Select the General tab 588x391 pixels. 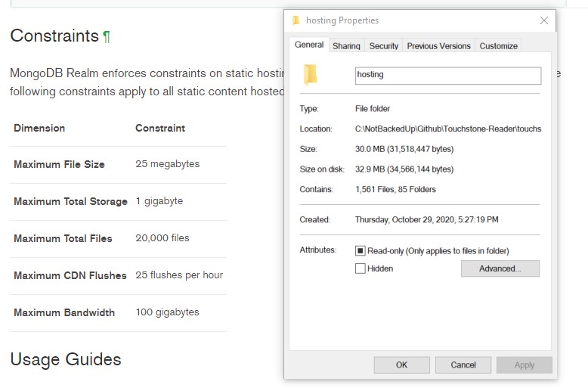pos(309,45)
